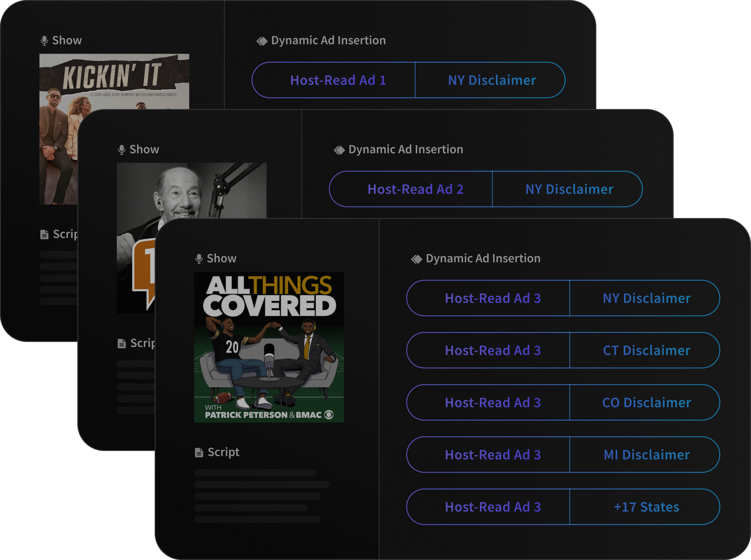Open the All Things Covered show artwork
This screenshot has width=751, height=560.
(x=269, y=347)
